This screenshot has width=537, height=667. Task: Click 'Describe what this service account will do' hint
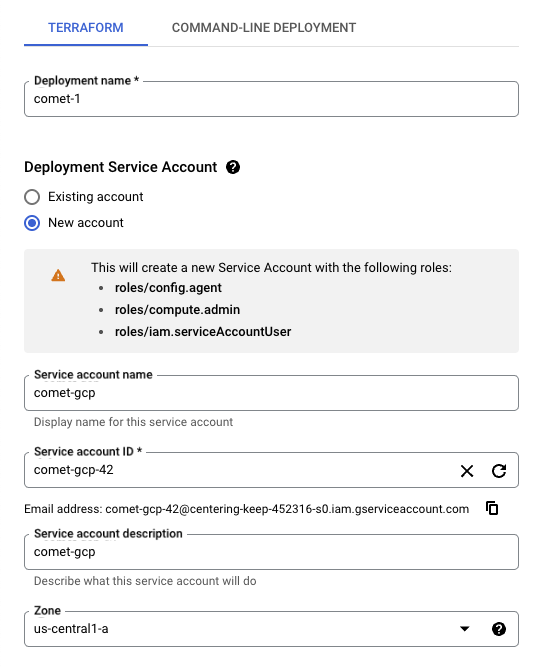coord(145,581)
